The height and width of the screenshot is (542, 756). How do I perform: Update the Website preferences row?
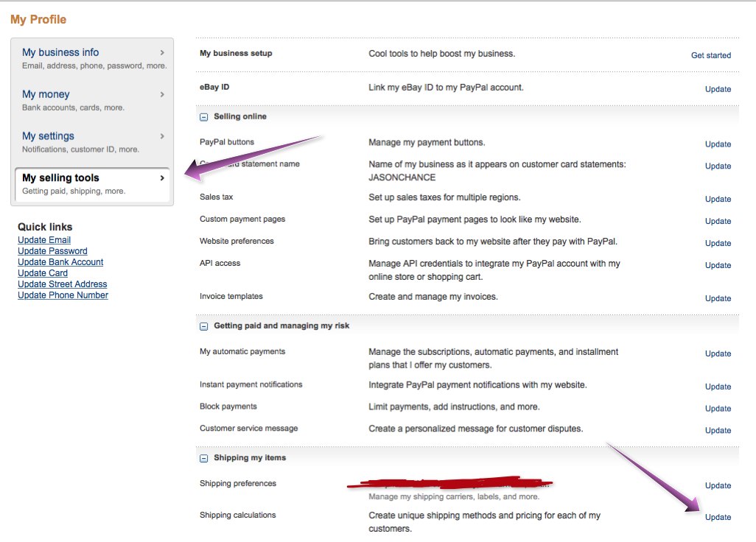point(718,243)
